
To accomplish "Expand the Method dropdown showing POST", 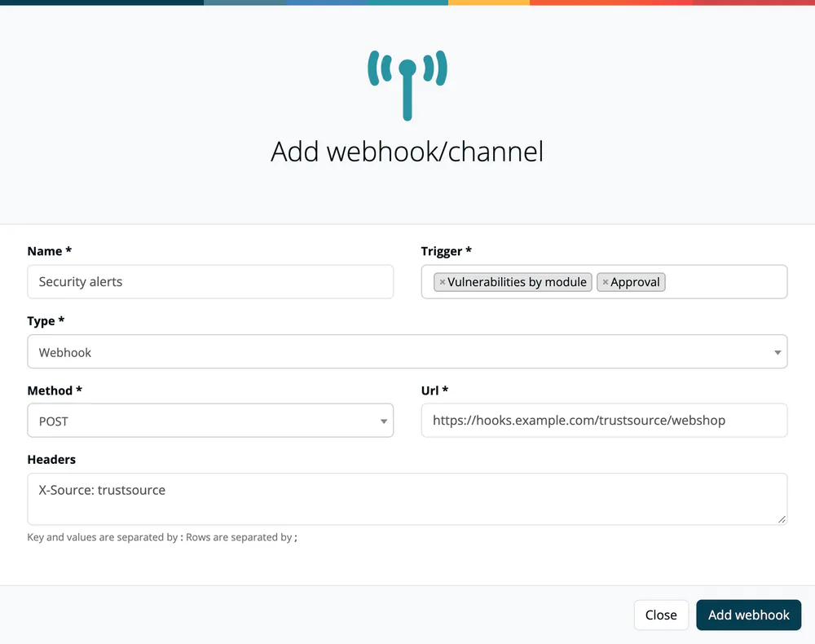I will (x=210, y=421).
